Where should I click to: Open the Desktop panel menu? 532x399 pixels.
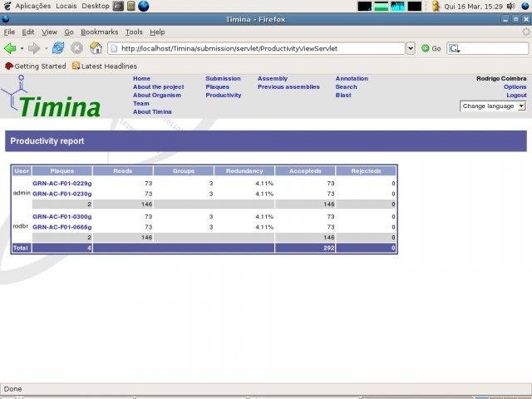click(x=96, y=6)
